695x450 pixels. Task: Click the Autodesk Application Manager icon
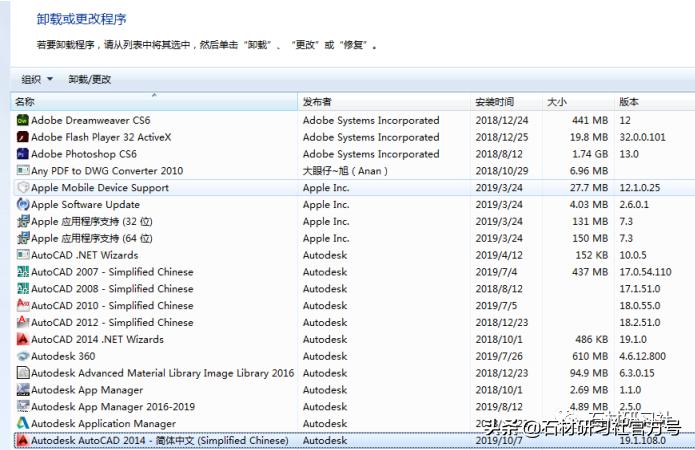coord(23,423)
